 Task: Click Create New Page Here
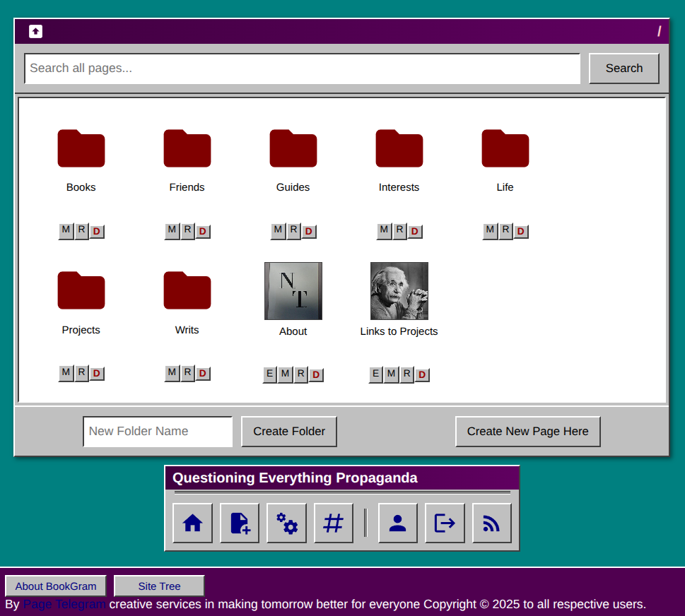tap(527, 431)
